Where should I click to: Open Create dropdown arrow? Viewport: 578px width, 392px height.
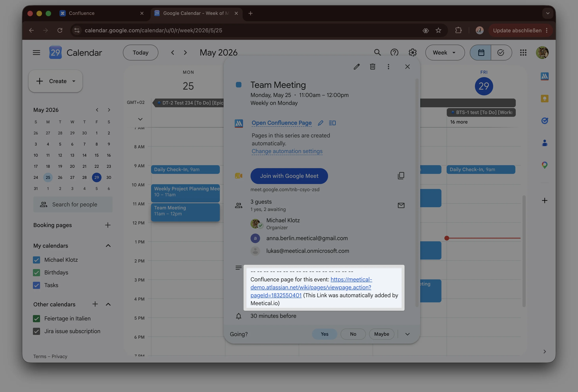[74, 81]
